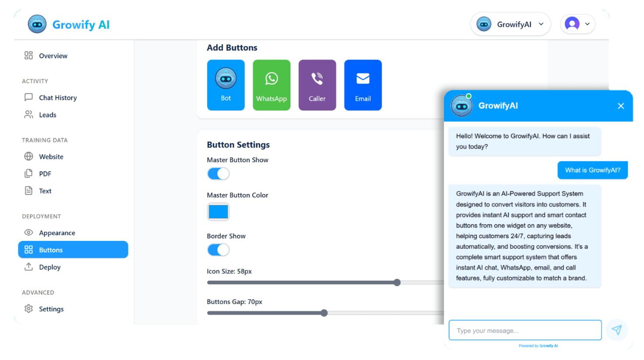This screenshot has height=360, width=644.
Task: Open the GrowifyAI workspace dropdown
Action: (x=510, y=24)
